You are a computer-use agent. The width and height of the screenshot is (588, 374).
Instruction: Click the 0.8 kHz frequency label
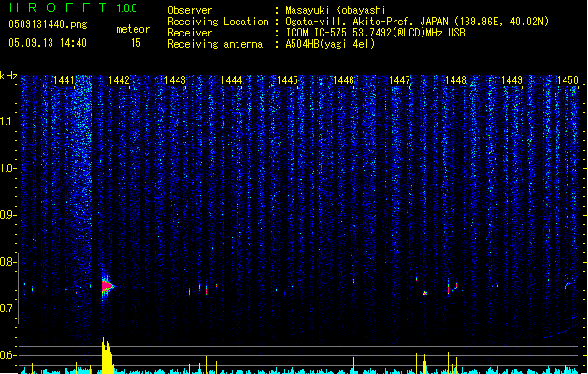coord(7,262)
